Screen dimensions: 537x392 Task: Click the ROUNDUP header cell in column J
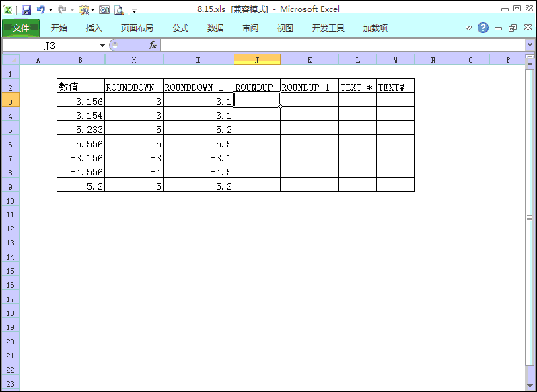point(257,86)
